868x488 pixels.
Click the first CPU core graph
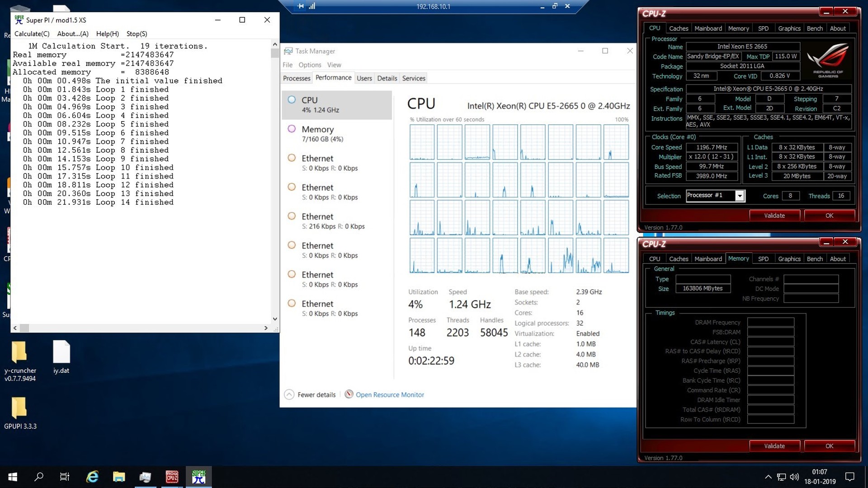point(422,142)
